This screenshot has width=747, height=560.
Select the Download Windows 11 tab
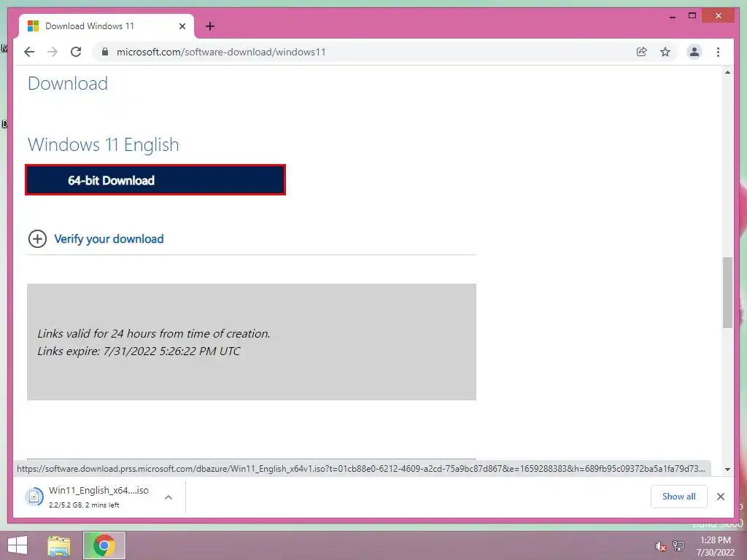coord(107,26)
